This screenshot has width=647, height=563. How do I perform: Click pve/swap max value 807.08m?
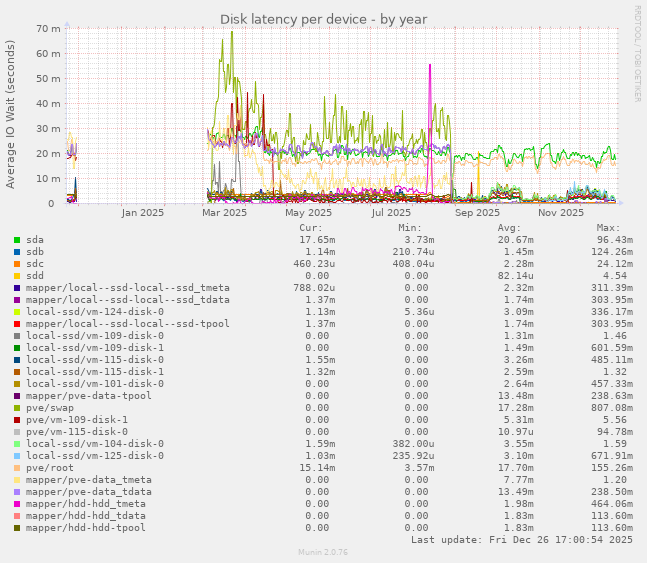(612, 408)
